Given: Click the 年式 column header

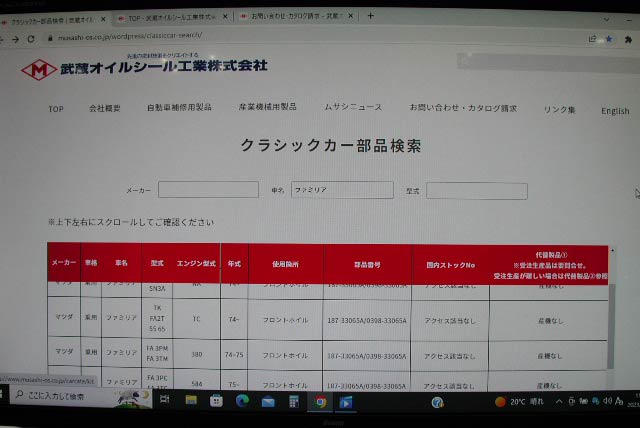Looking at the screenshot, I should [234, 264].
